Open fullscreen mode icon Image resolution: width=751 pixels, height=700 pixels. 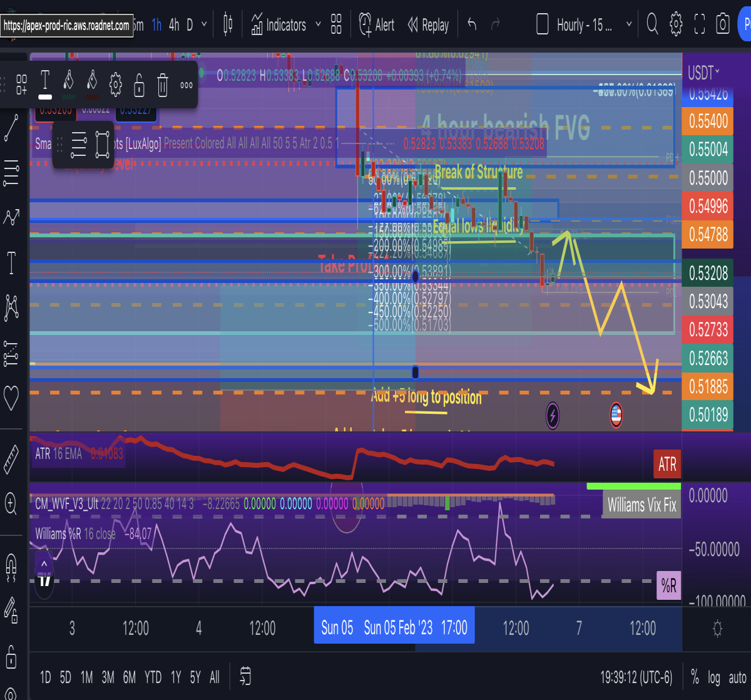(x=700, y=25)
